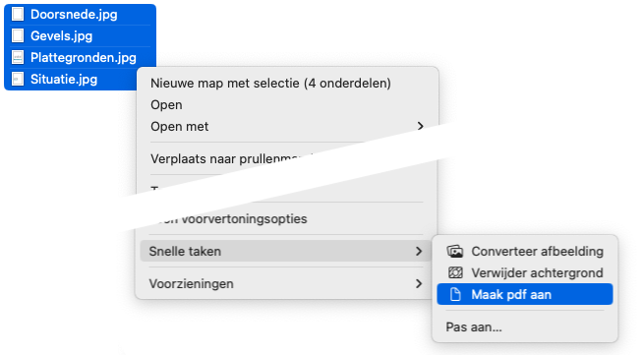Choose Verwijder achtergrond quick action
The height and width of the screenshot is (355, 644).
[x=525, y=272]
